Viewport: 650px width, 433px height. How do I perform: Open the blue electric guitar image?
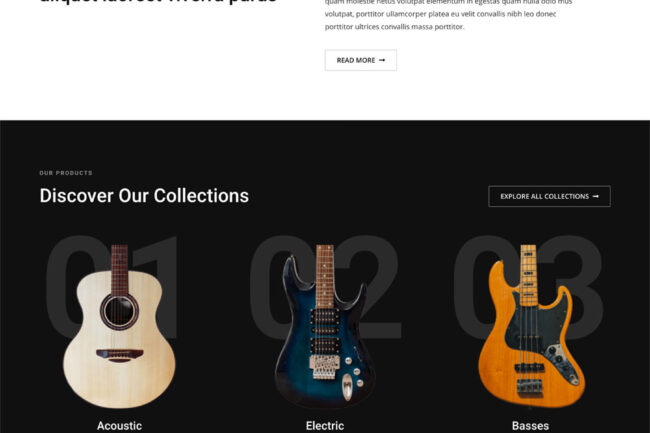tap(325, 327)
